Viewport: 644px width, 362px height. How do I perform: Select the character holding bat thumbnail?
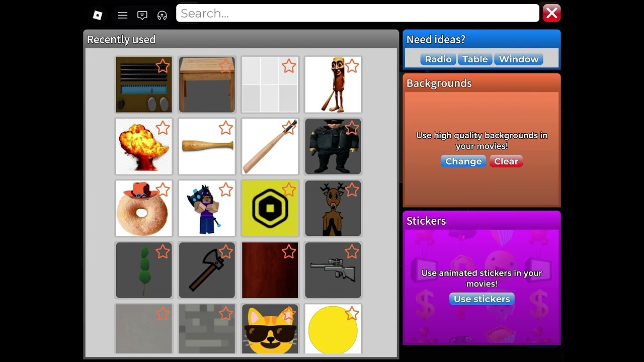[333, 84]
